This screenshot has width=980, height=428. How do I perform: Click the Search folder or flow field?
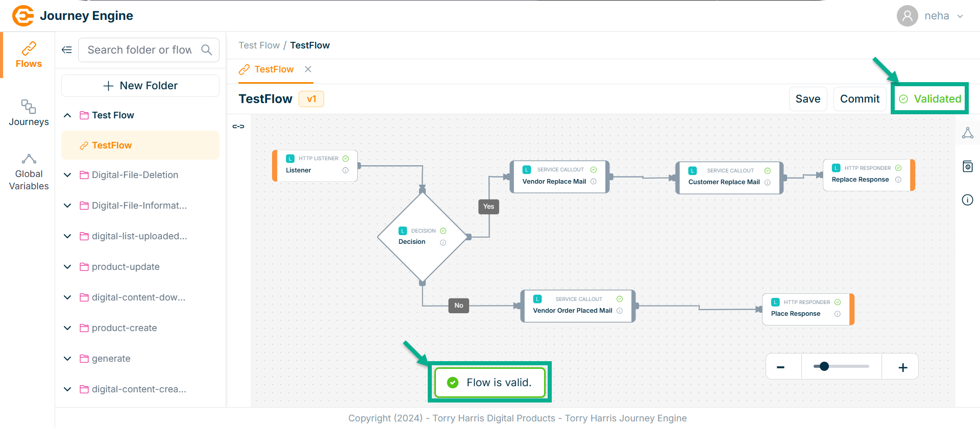click(x=139, y=49)
